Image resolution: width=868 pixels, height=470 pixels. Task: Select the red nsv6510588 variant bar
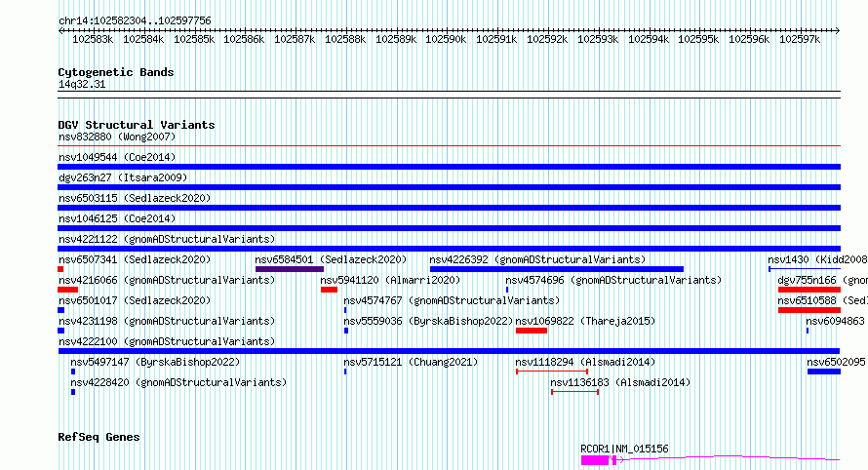(x=809, y=310)
